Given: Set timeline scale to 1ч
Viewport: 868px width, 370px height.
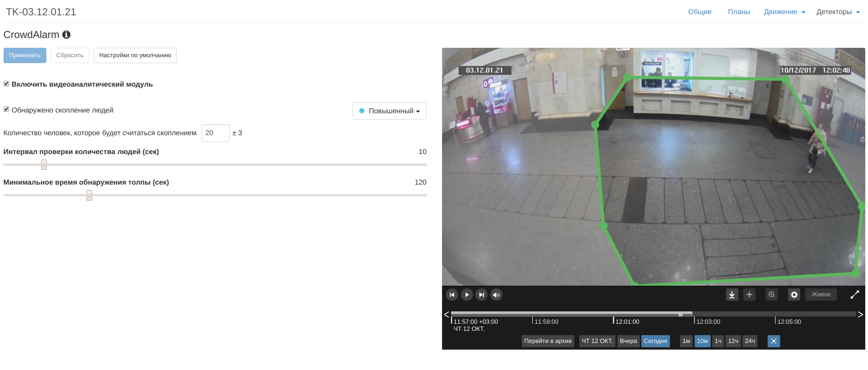Looking at the screenshot, I should pos(718,341).
